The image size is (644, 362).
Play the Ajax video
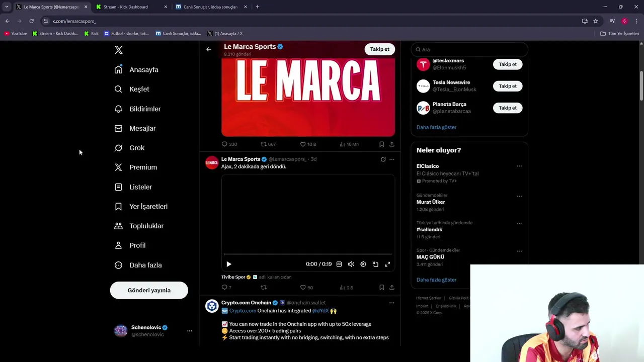[x=229, y=264]
